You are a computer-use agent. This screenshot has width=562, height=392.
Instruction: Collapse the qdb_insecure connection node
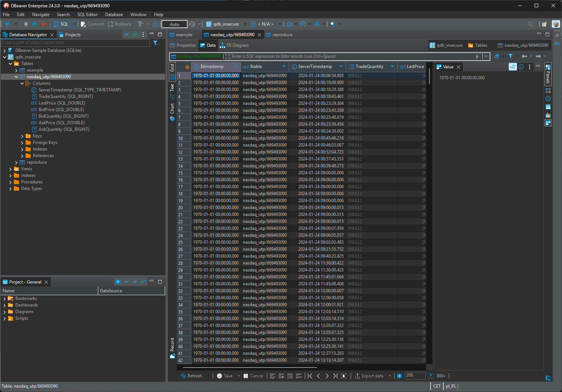point(4,57)
